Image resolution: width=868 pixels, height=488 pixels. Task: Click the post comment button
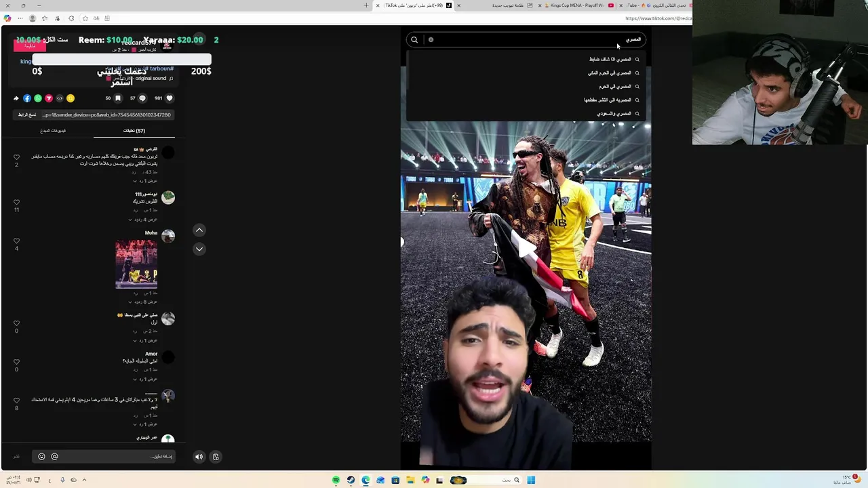click(x=16, y=457)
